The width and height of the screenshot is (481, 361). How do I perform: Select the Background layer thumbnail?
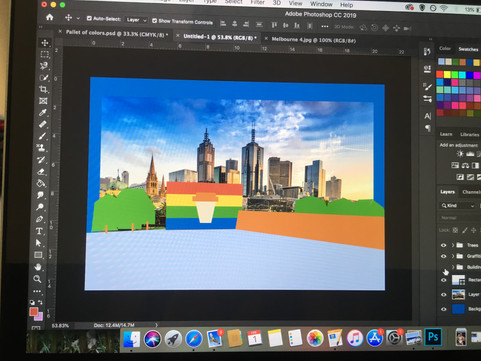(458, 309)
